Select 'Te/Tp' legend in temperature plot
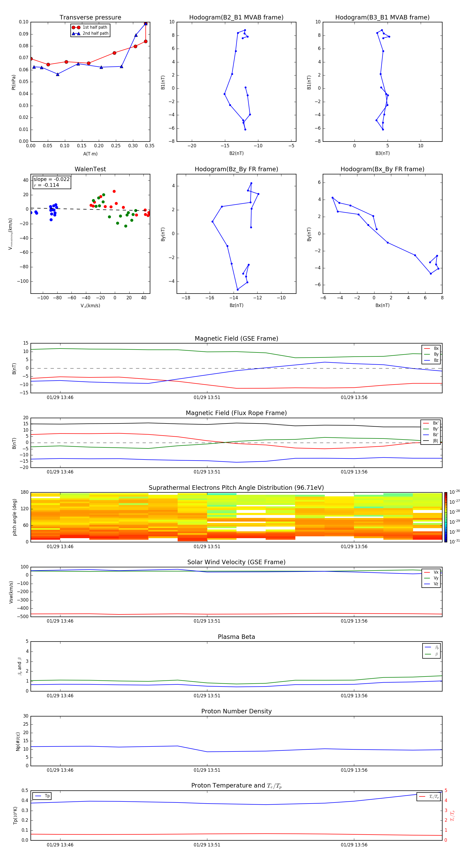 click(429, 796)
